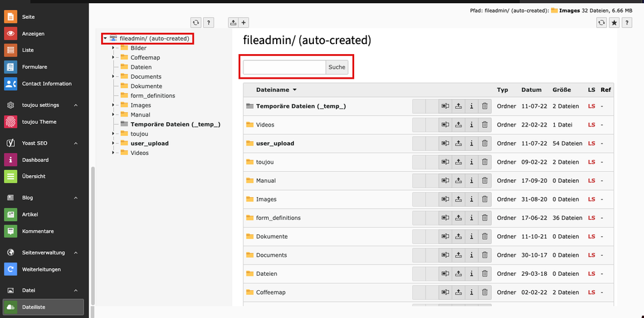Open the Images folder link in the file list

pyautogui.click(x=266, y=200)
